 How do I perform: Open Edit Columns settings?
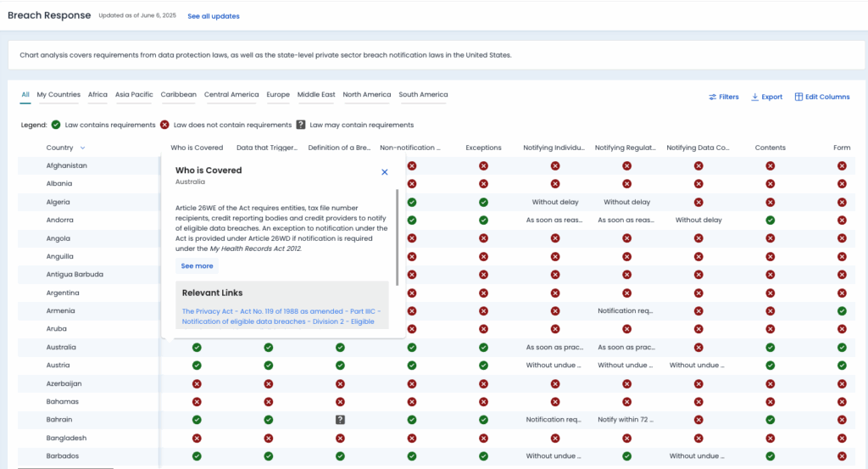click(x=822, y=97)
